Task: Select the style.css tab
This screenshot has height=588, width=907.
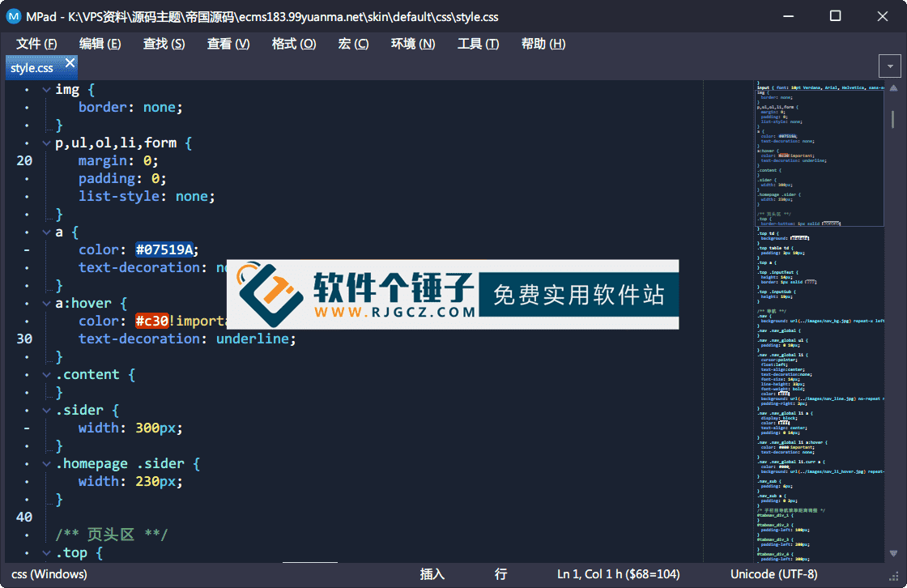Action: 34,67
